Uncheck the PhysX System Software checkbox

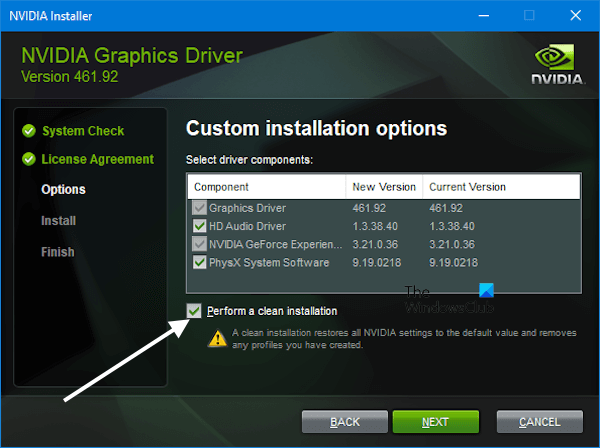[x=199, y=262]
